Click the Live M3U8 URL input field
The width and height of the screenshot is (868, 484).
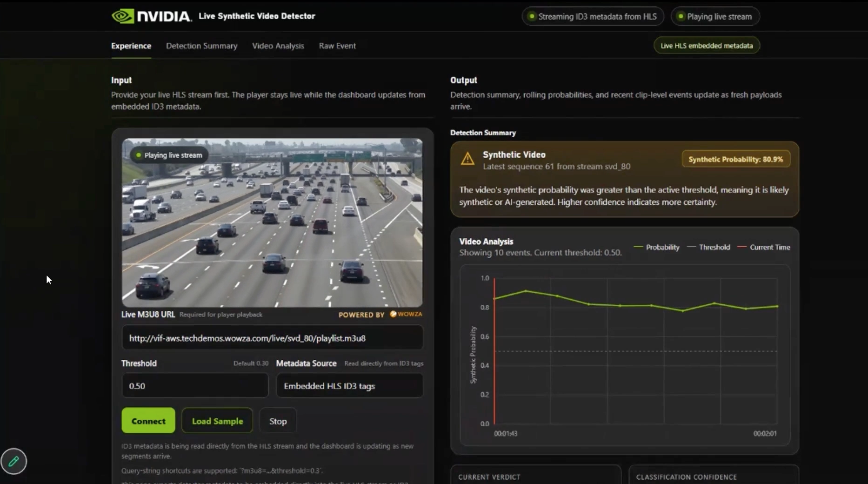pos(272,338)
